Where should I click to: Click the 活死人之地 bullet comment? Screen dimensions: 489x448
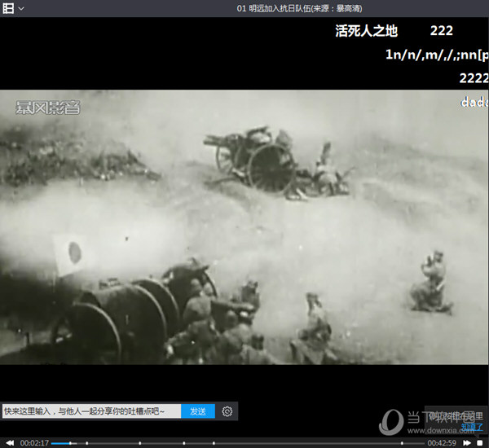366,31
